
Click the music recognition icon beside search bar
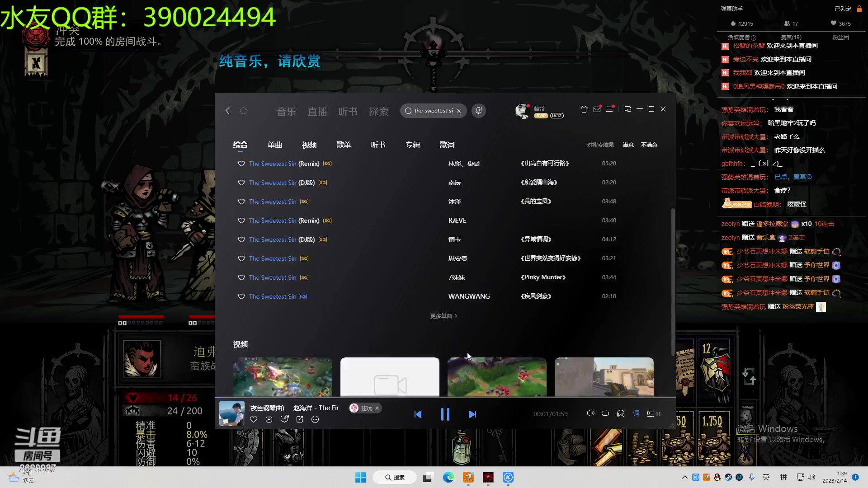tap(479, 111)
